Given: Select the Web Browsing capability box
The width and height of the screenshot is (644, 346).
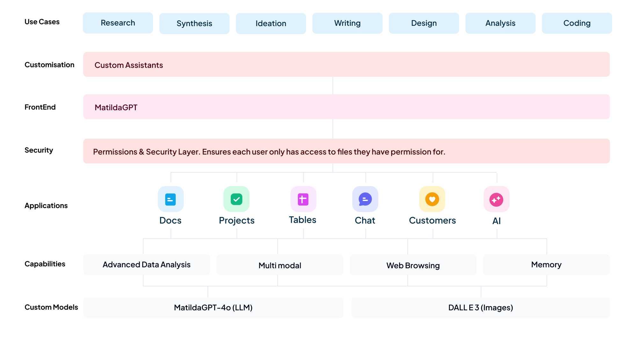Looking at the screenshot, I should pos(413,265).
